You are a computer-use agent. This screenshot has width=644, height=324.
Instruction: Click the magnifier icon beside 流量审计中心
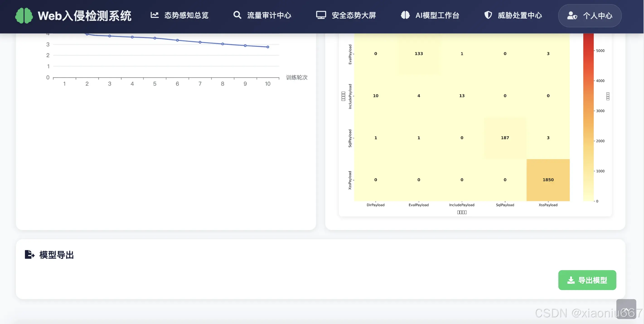tap(237, 15)
